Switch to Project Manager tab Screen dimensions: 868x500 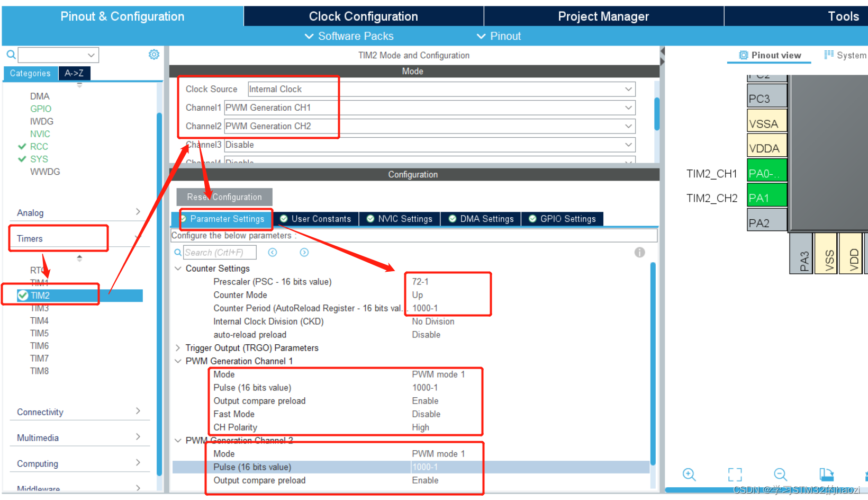[603, 16]
